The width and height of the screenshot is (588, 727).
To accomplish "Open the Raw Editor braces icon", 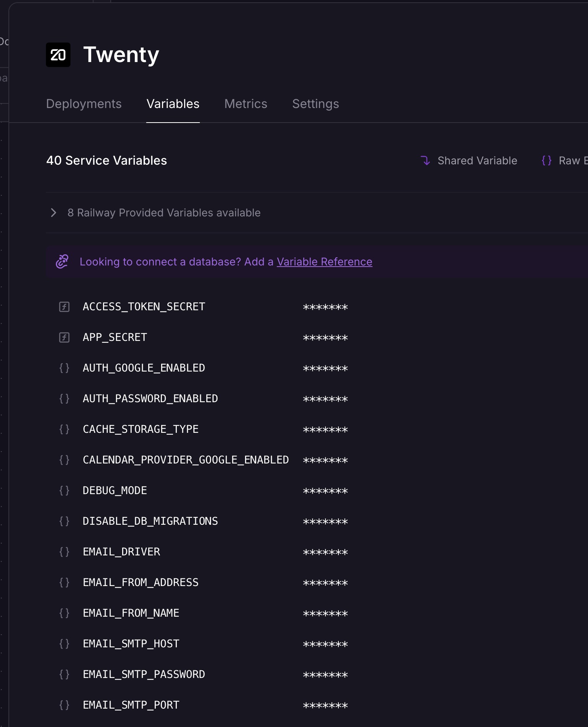I will pos(547,160).
